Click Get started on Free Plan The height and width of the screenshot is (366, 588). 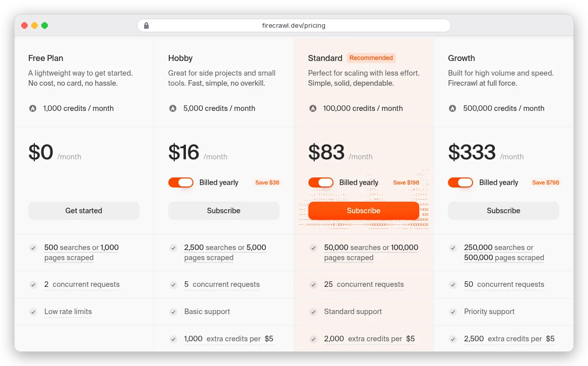[x=84, y=211]
